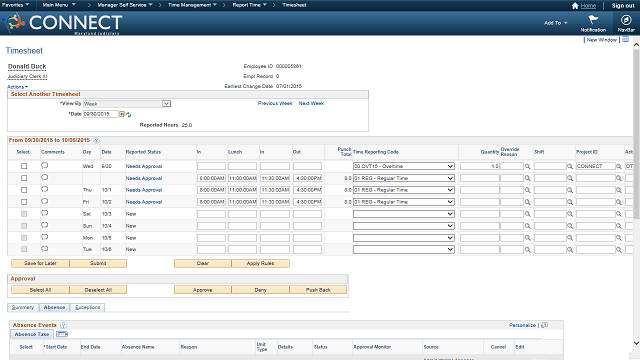640x360 pixels.
Task: Open the OVT15 - Overtime reporting code dropdown
Action: pos(404,166)
